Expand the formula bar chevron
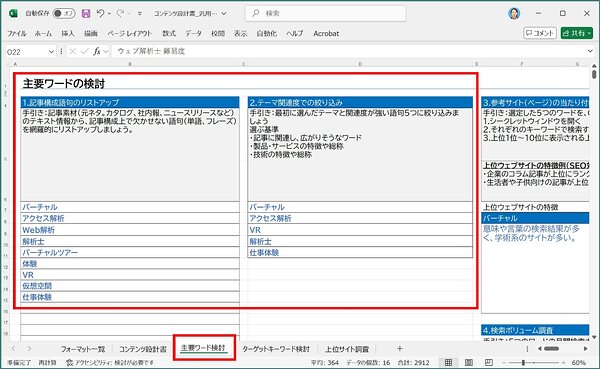The image size is (600, 369). click(590, 51)
